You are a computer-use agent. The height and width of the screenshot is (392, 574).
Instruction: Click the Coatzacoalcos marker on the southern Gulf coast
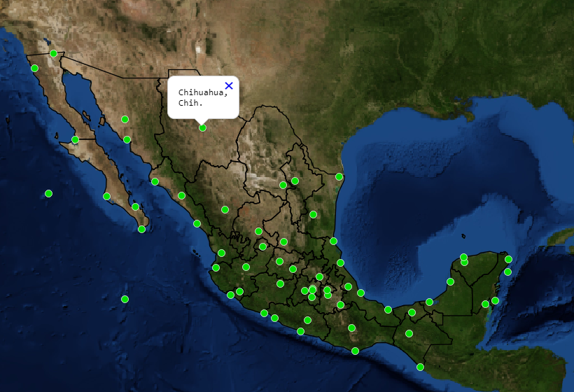388,310
